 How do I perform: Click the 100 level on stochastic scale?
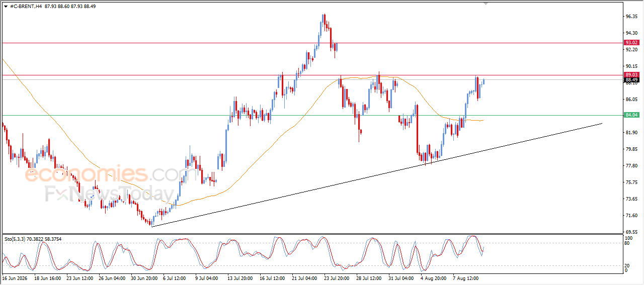click(628, 237)
